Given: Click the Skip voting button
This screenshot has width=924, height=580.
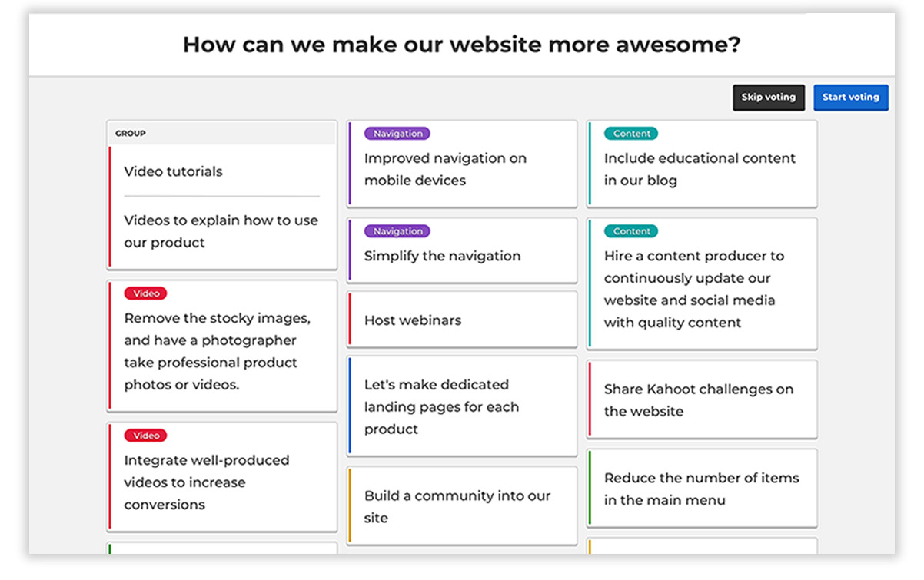Looking at the screenshot, I should (768, 98).
